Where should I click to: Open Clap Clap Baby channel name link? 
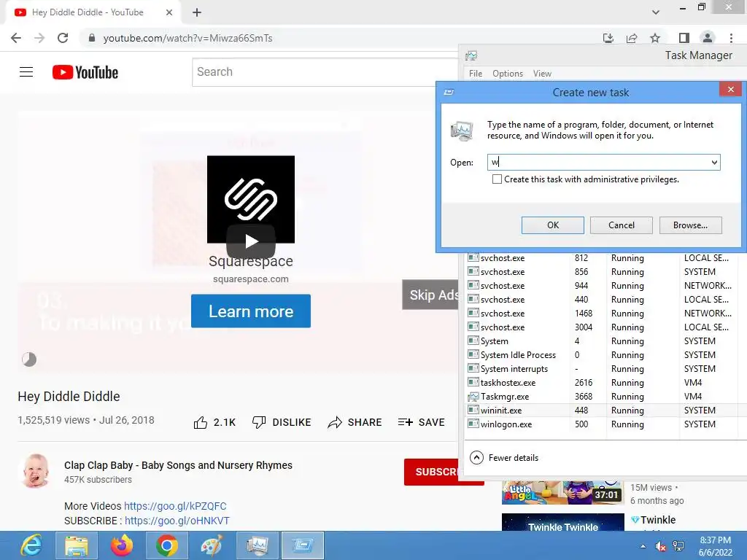(x=178, y=465)
